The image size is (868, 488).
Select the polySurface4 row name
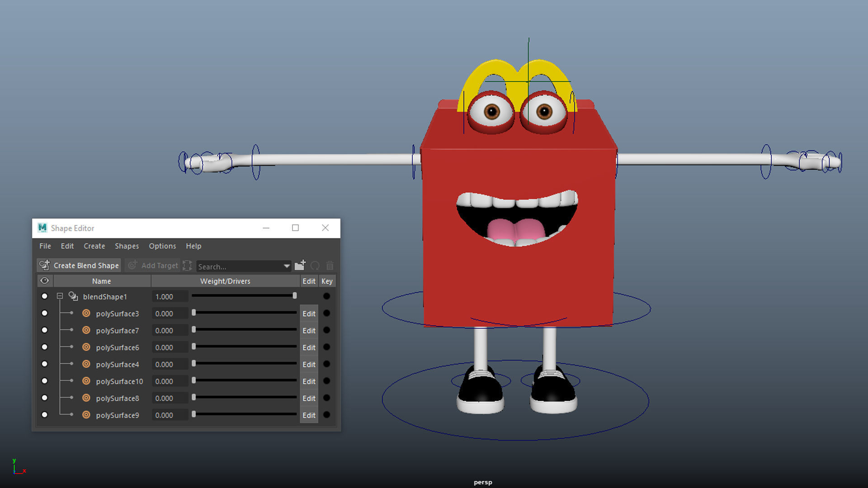pyautogui.click(x=118, y=364)
